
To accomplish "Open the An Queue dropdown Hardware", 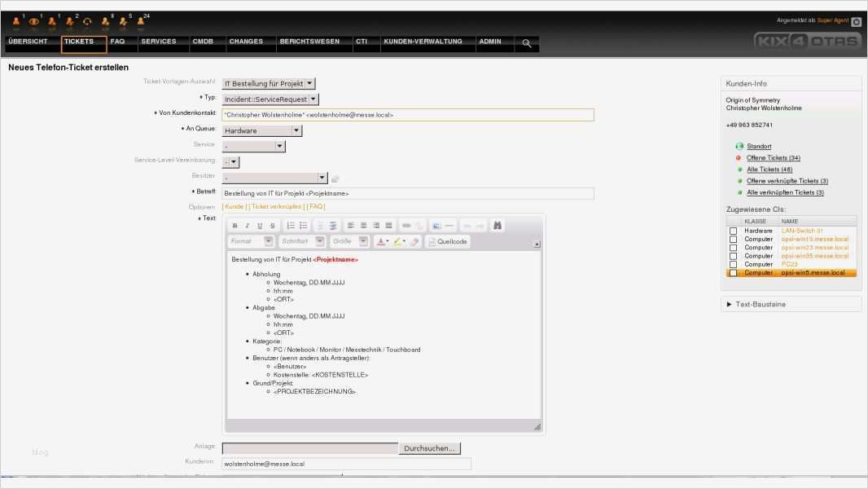I will (x=262, y=130).
